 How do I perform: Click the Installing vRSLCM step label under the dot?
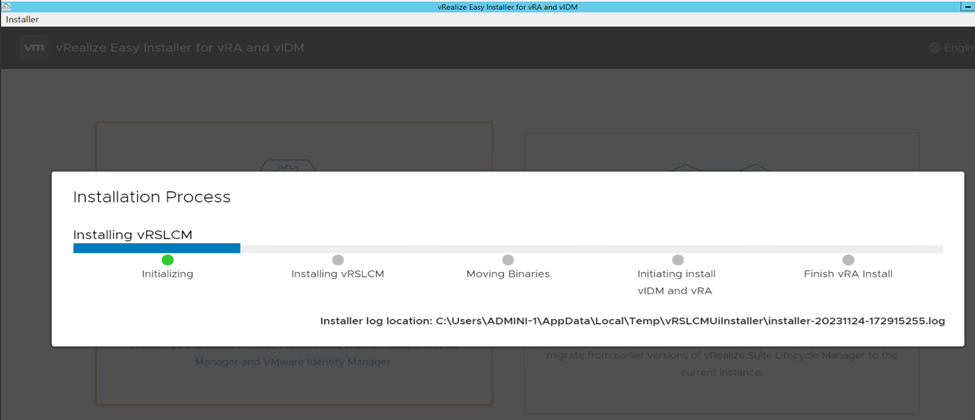click(x=338, y=274)
